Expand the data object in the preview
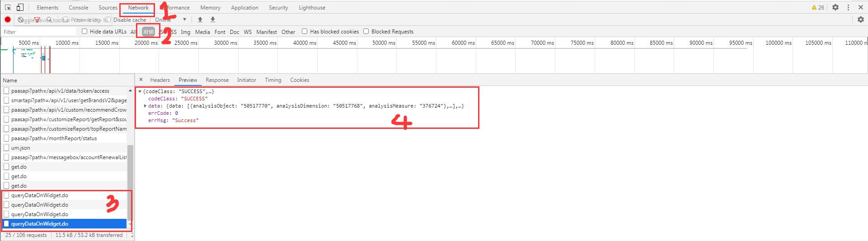The image size is (868, 241). 145,106
